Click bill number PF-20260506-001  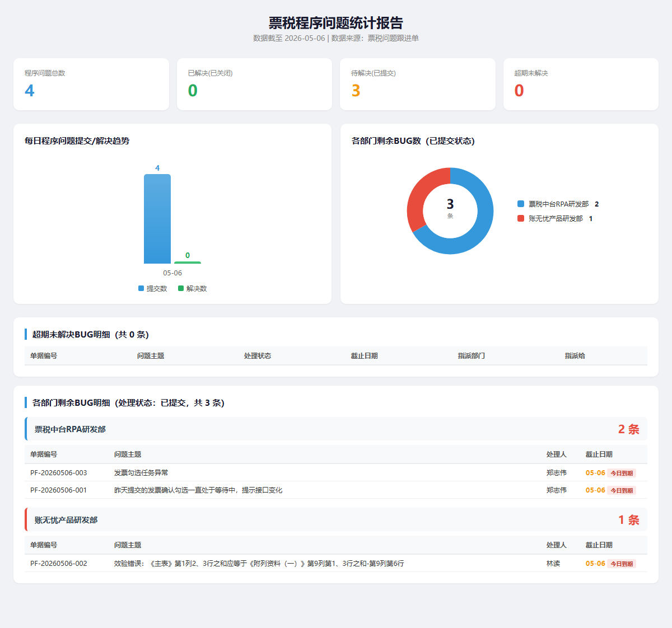(x=59, y=490)
